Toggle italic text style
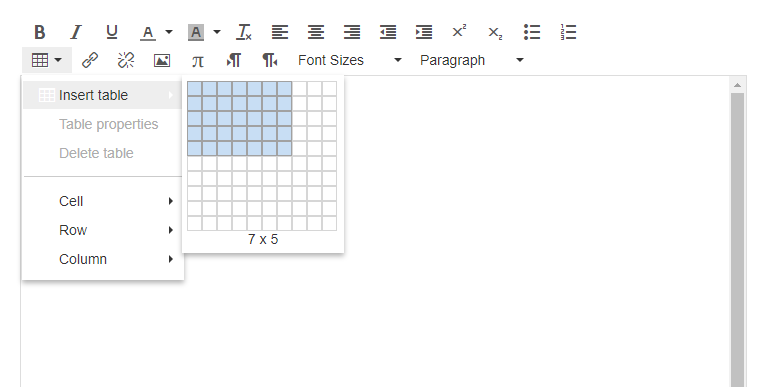 point(76,32)
